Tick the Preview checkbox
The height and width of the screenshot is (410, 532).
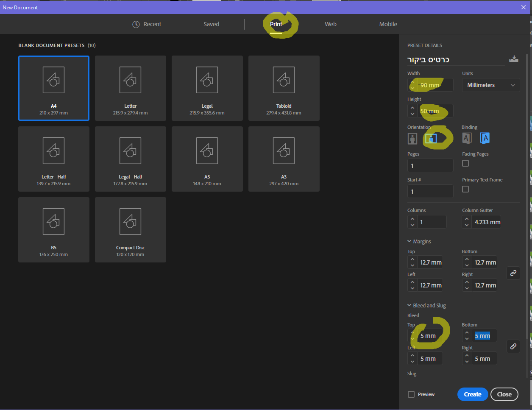[x=411, y=394]
